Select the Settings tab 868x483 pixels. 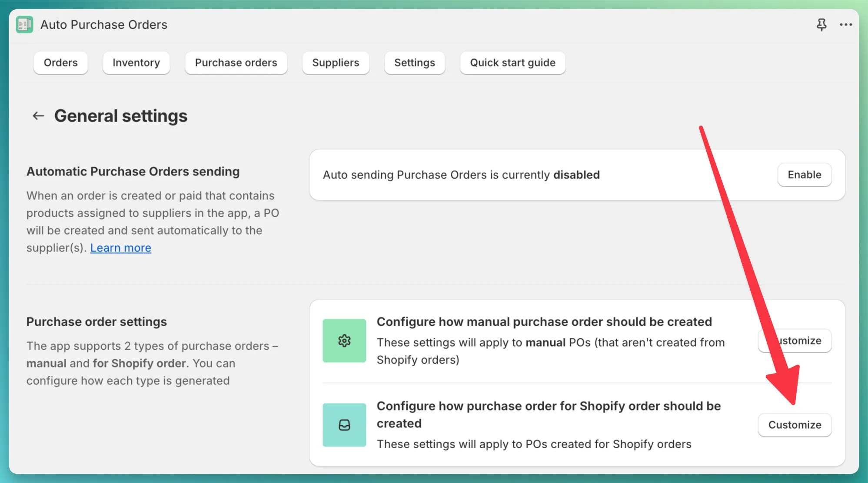click(x=415, y=63)
